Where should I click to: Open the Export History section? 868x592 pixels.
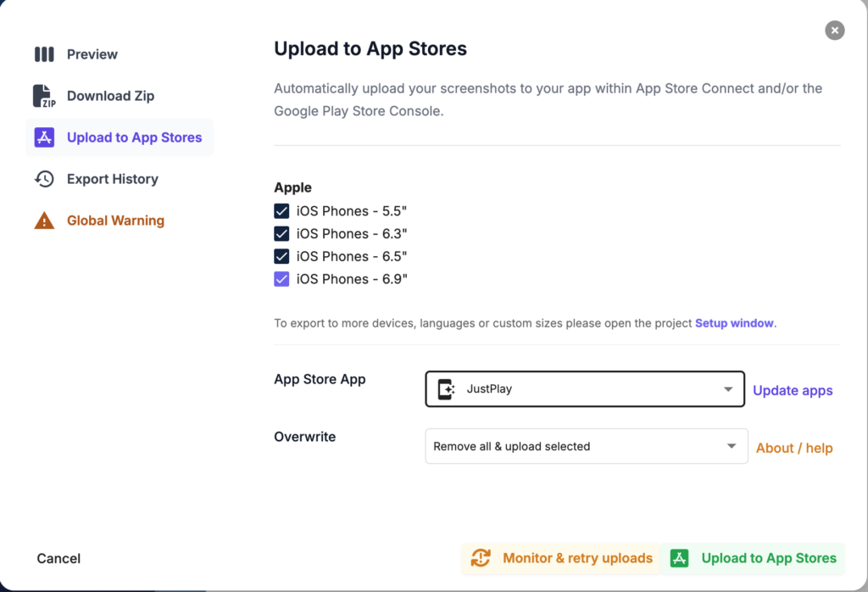tap(112, 179)
